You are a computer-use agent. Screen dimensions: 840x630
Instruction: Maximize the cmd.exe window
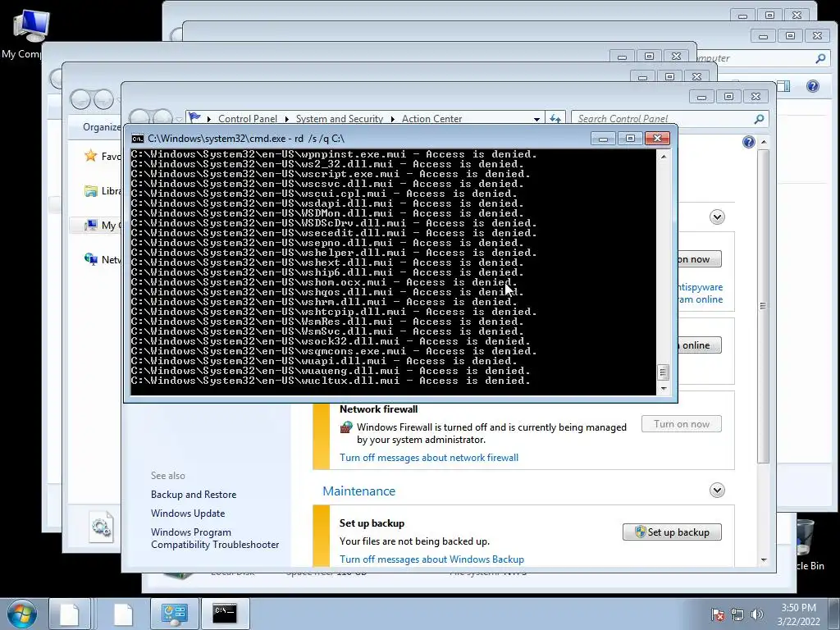point(630,139)
